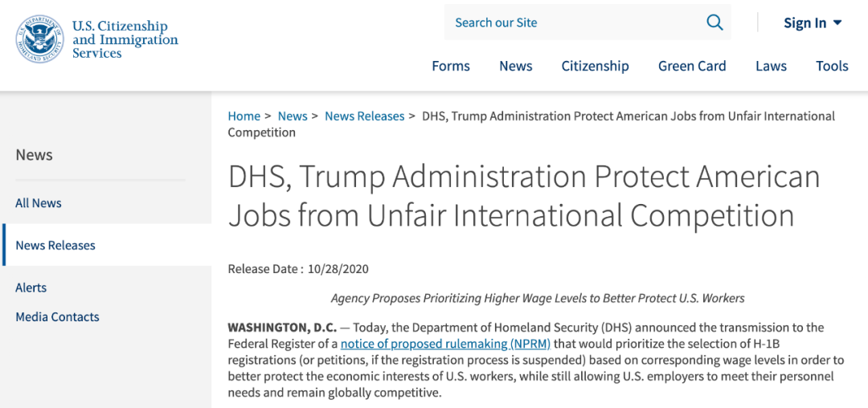This screenshot has height=408, width=868.
Task: Select the Laws navigation item
Action: [x=771, y=67]
